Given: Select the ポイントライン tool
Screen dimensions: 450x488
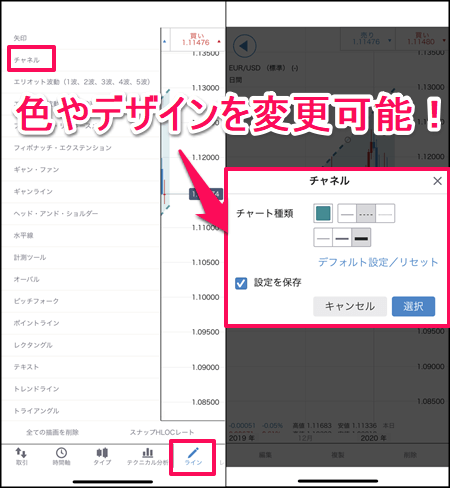Looking at the screenshot, I should [x=36, y=323].
